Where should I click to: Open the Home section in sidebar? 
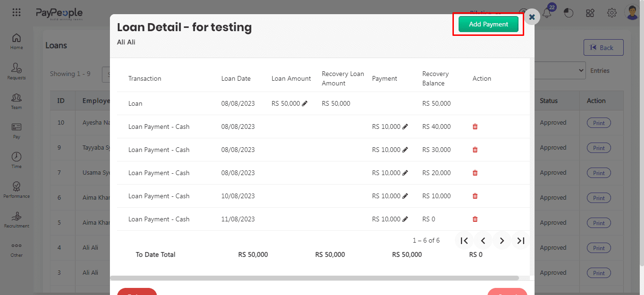tap(17, 41)
